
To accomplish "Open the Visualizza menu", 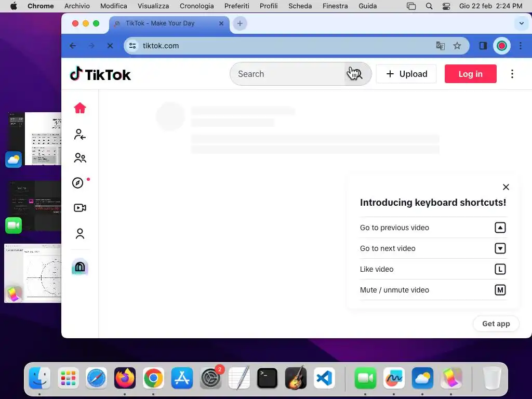I will pos(153,6).
